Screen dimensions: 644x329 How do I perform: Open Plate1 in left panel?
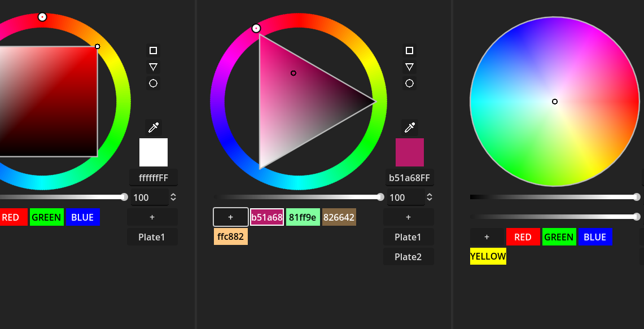[x=152, y=237]
